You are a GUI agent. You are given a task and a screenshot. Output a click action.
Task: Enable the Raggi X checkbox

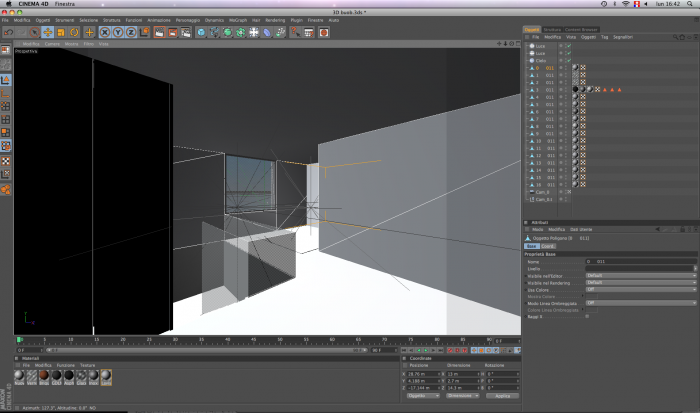click(x=587, y=317)
